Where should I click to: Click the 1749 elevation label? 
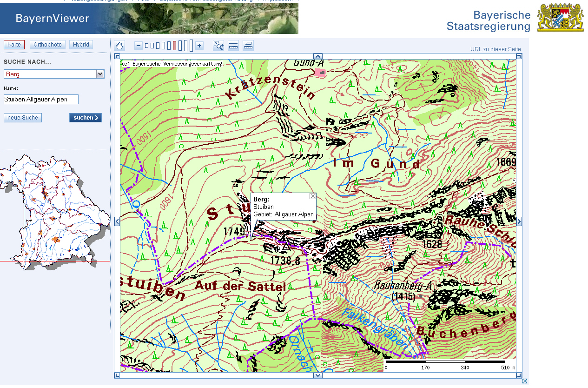click(234, 231)
